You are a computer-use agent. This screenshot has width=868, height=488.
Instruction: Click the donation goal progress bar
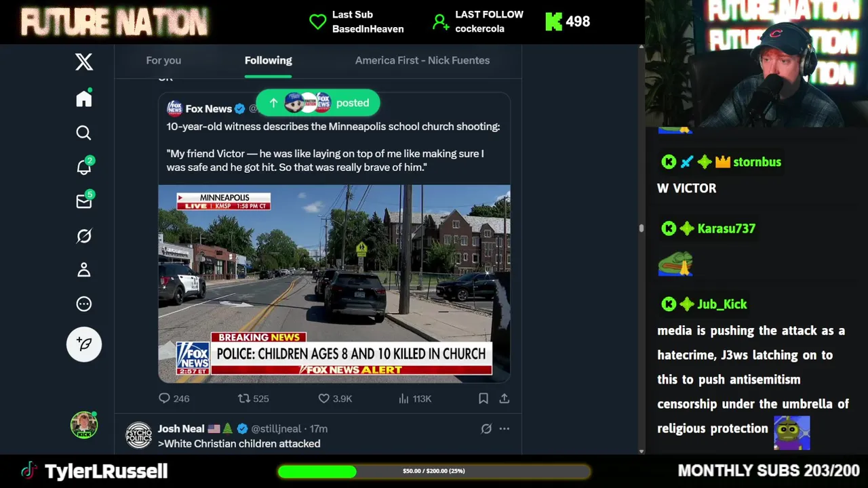point(434,471)
